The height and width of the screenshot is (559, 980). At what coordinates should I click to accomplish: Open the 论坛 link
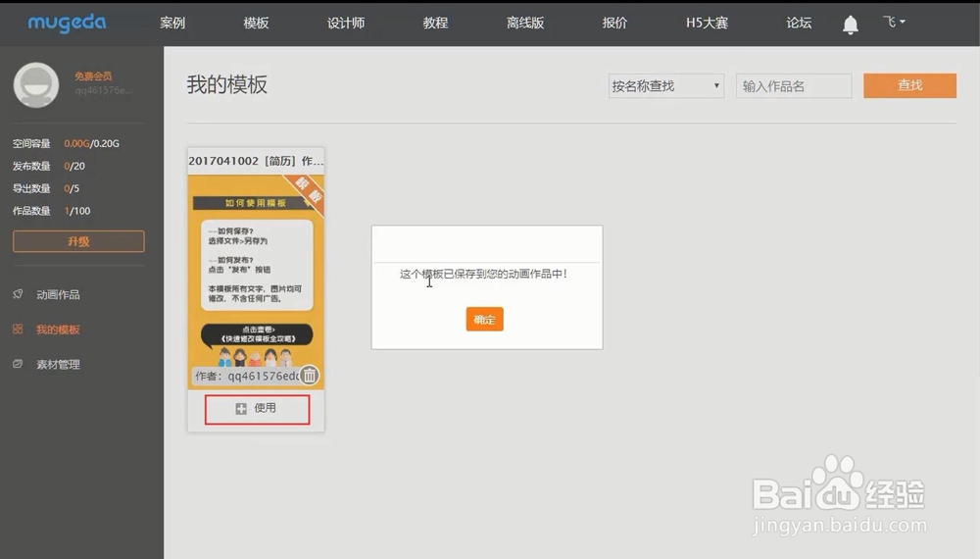click(799, 24)
